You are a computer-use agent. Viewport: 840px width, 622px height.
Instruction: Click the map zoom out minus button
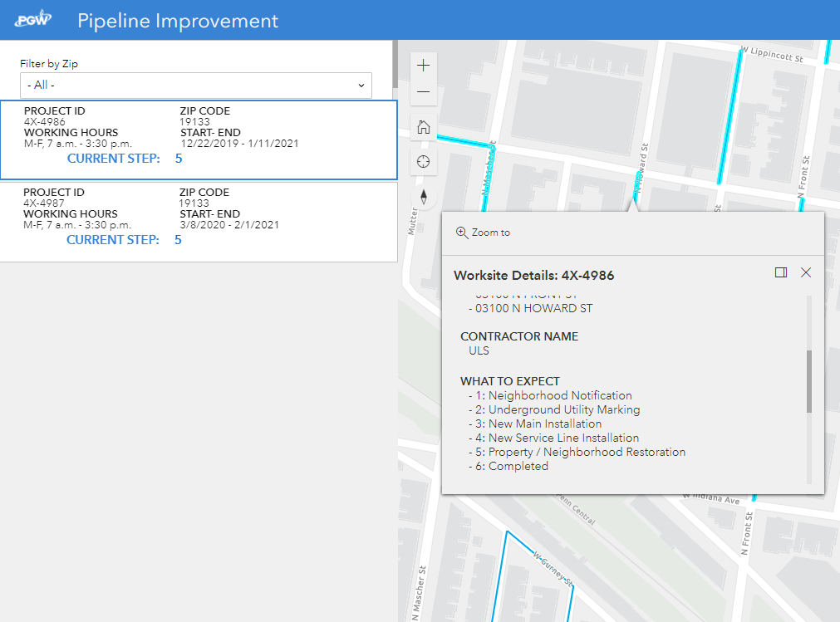pos(424,92)
